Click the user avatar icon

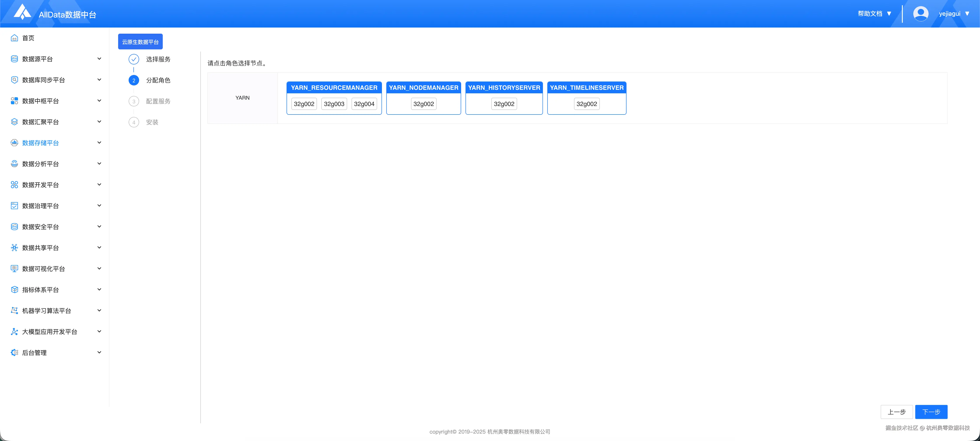pos(920,14)
